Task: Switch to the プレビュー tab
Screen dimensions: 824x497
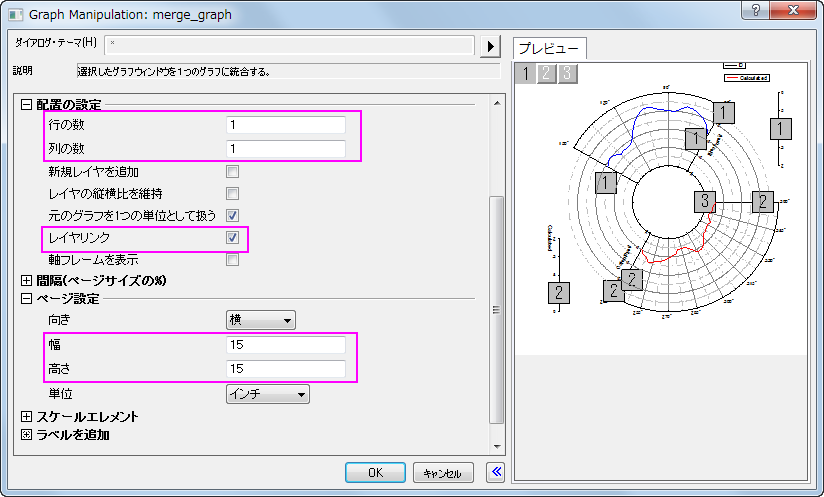Action: click(549, 48)
